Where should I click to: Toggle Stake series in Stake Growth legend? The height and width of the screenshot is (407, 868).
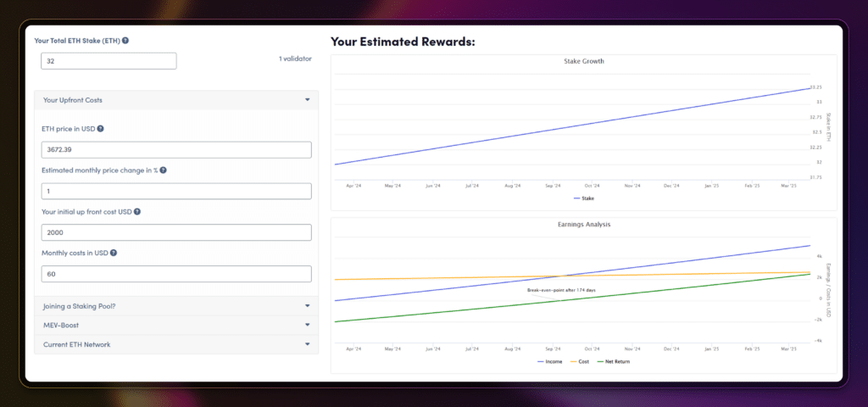tap(583, 198)
